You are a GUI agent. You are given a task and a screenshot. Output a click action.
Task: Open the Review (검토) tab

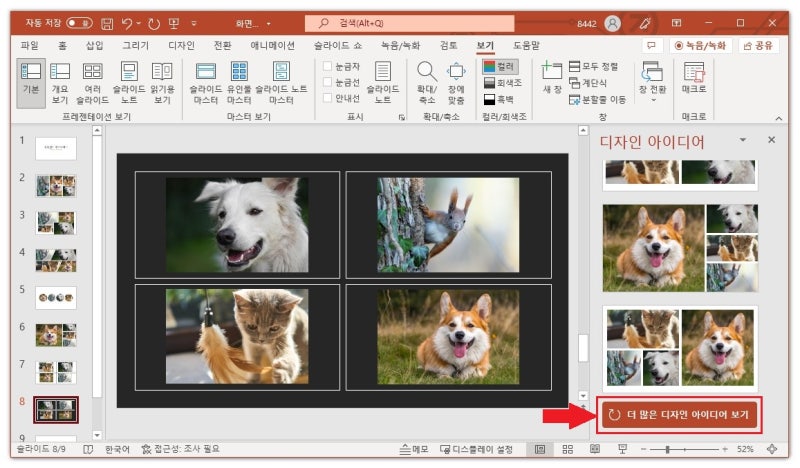[x=448, y=45]
